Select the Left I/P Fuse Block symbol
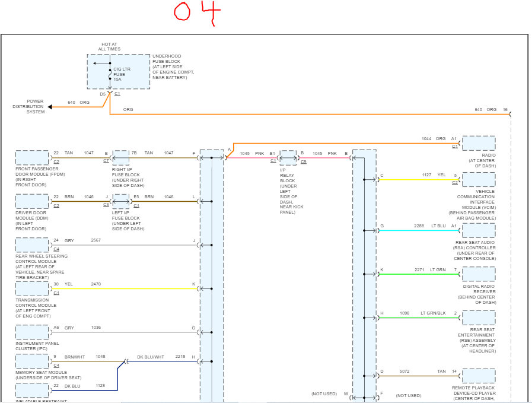This screenshot has width=532, height=403. [120, 201]
